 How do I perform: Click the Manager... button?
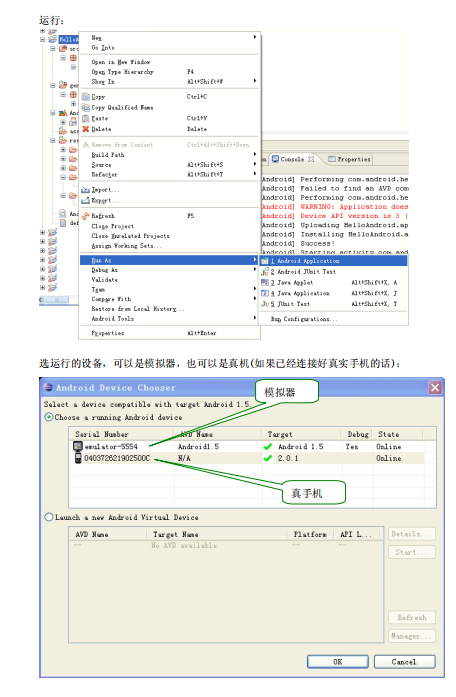point(412,636)
